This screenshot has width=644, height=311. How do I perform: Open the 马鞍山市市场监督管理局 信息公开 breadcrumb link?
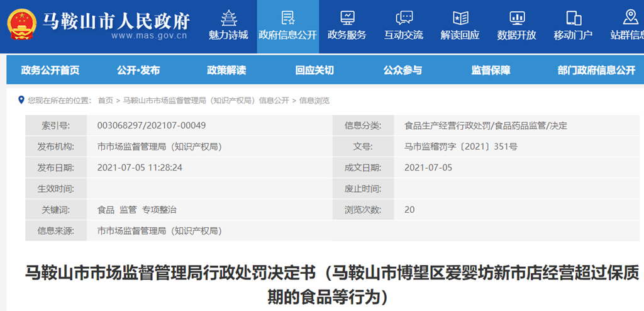point(206,101)
